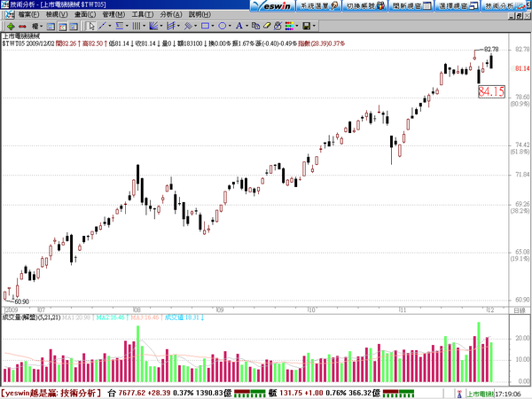This screenshot has width=532, height=399.
Task: Click the 技術分析 top button
Action: point(504,6)
